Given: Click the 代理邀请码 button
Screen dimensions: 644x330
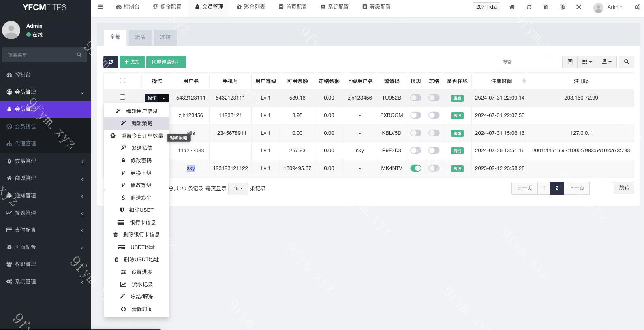Looking at the screenshot, I should 166,62.
